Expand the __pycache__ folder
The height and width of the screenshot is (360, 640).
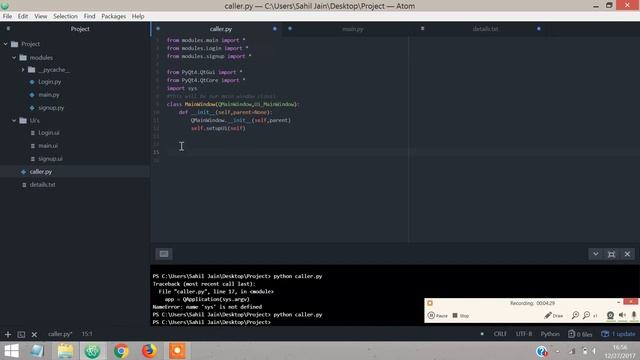click(23, 70)
